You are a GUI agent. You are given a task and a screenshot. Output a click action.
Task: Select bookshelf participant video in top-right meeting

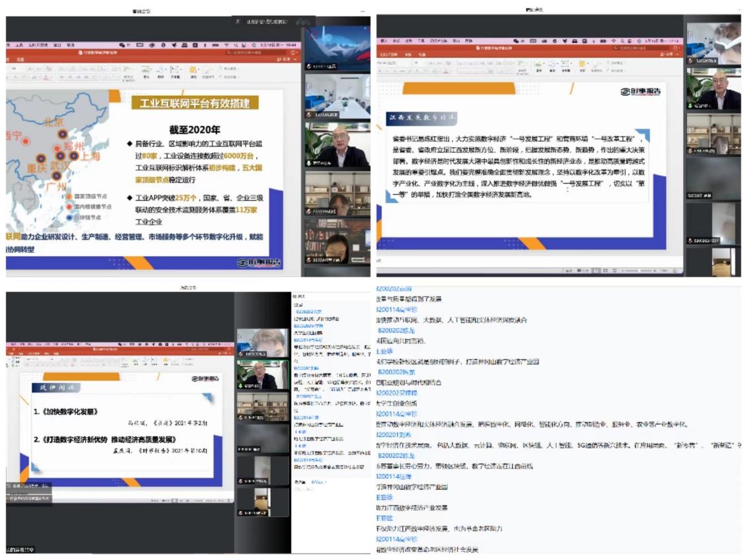(714, 134)
